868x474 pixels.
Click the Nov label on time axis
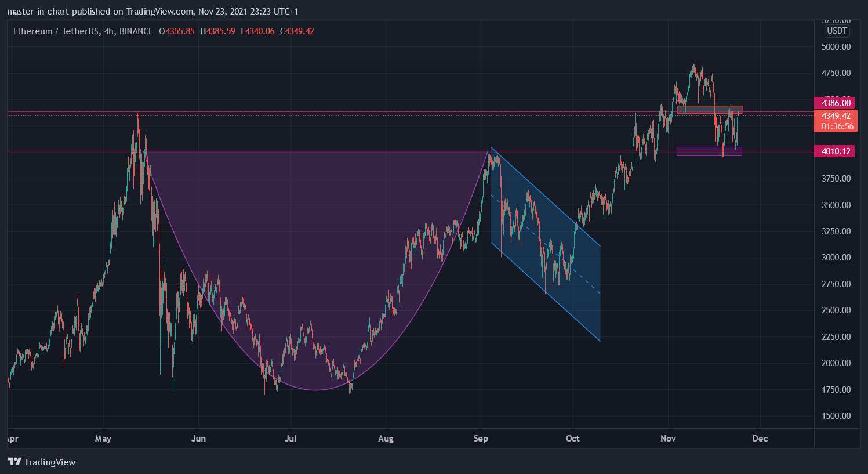click(668, 439)
